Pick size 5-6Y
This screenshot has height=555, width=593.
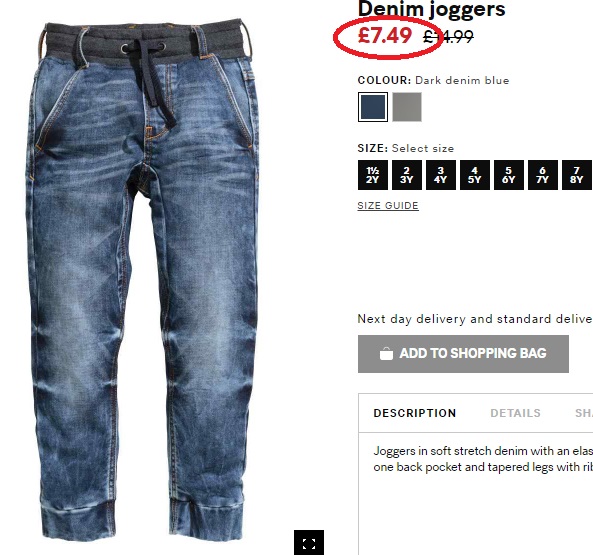(x=509, y=175)
